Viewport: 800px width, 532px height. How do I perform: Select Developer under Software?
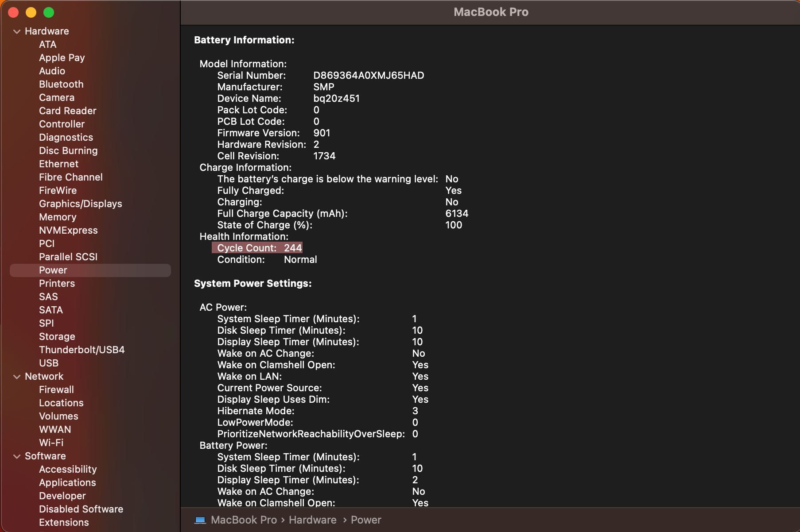[x=62, y=496]
